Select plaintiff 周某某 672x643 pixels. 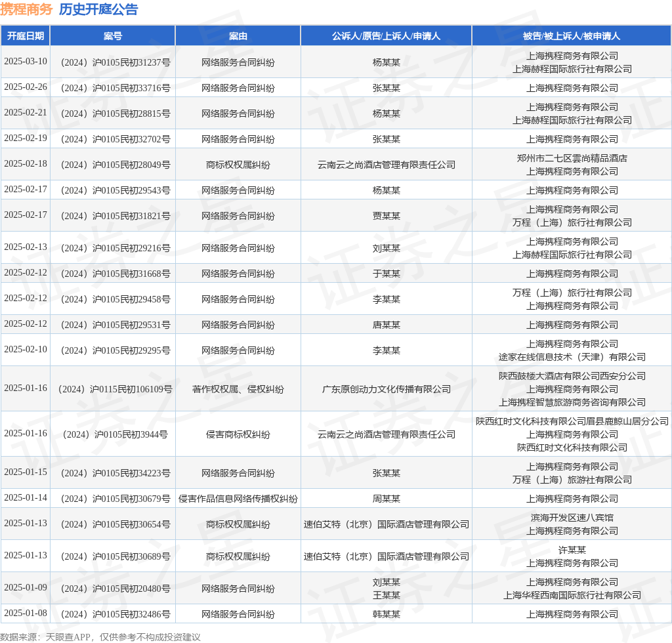pyautogui.click(x=386, y=499)
